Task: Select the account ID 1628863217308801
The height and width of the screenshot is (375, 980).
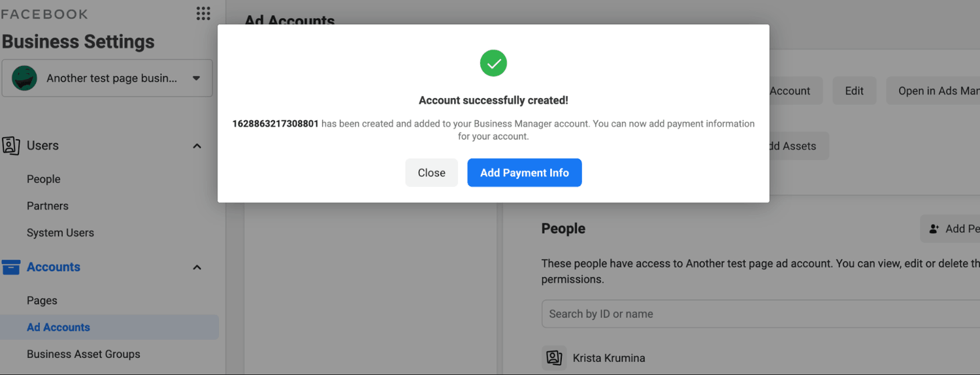Action: click(276, 123)
